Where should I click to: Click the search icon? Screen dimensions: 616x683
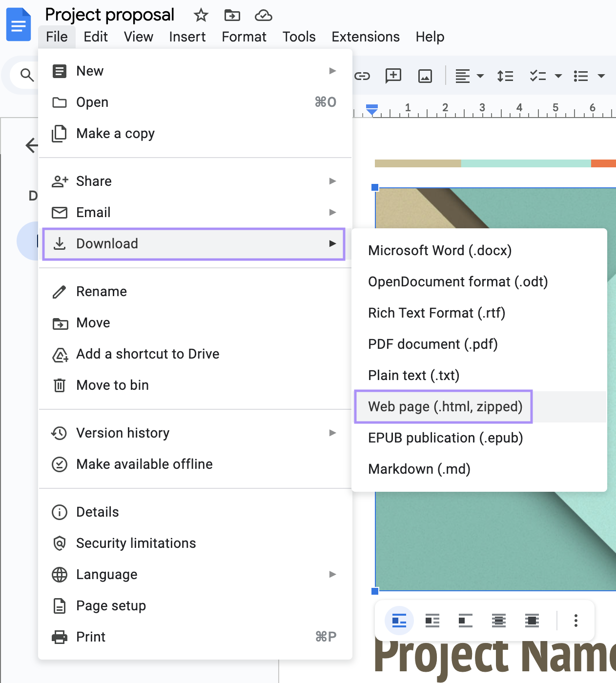27,75
